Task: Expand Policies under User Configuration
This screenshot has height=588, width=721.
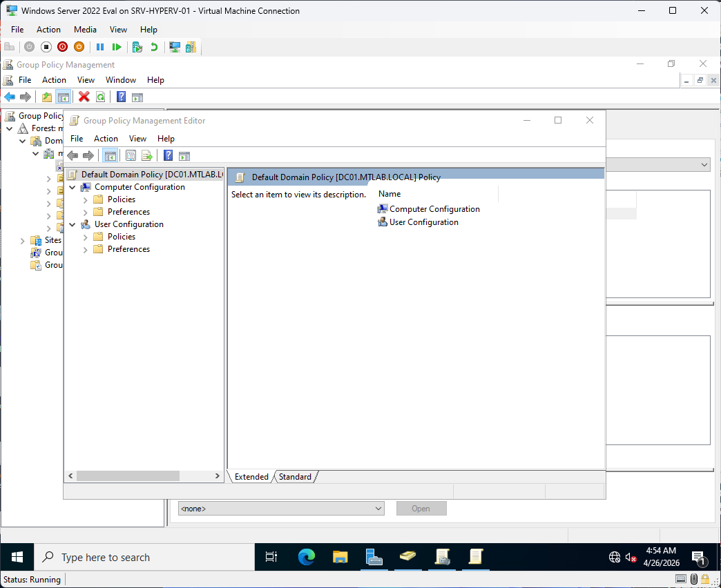Action: tap(85, 237)
